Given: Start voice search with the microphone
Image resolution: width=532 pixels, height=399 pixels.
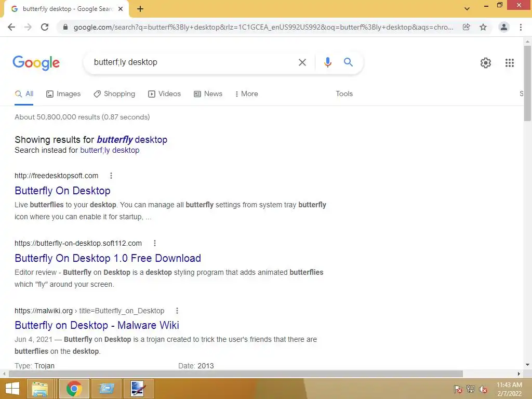Looking at the screenshot, I should point(328,62).
